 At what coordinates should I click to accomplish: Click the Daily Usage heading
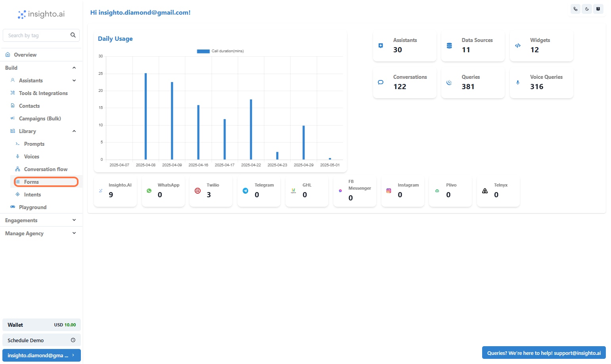pyautogui.click(x=115, y=39)
